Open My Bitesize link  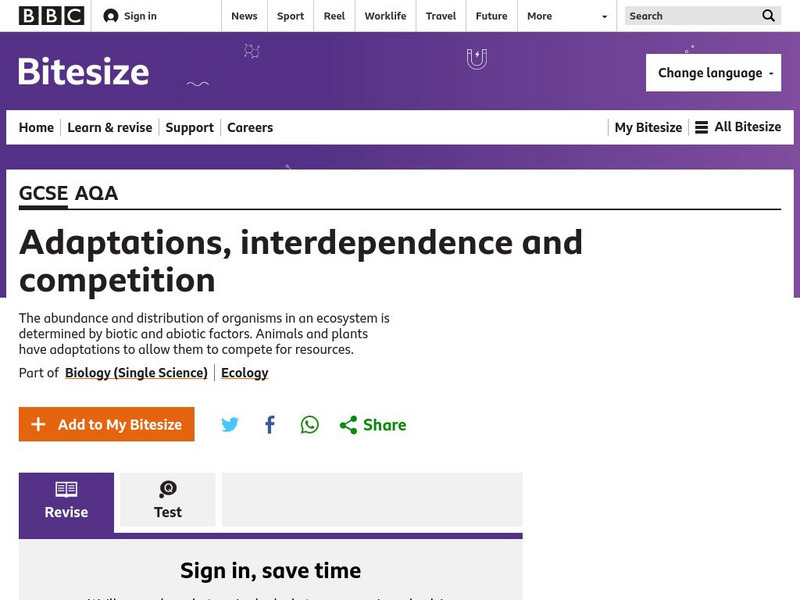pos(648,128)
